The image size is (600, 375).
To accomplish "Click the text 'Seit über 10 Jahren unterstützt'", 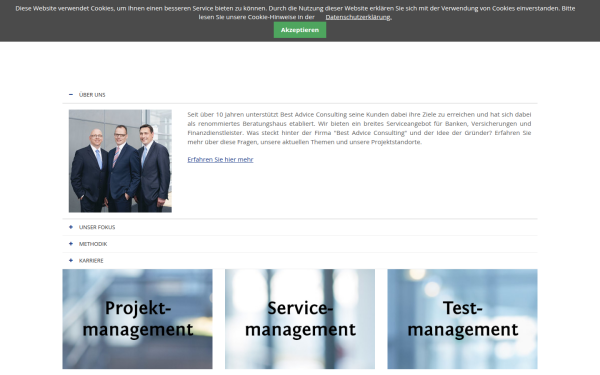I will tap(233, 114).
